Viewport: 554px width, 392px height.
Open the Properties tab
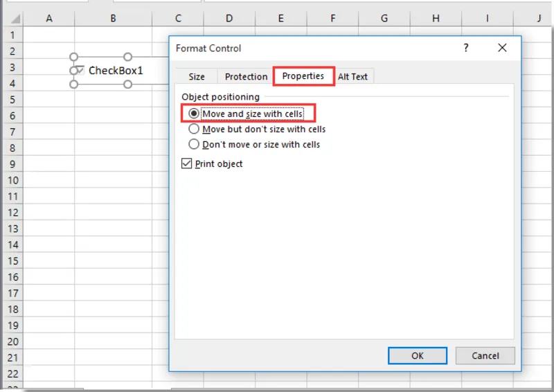point(303,76)
